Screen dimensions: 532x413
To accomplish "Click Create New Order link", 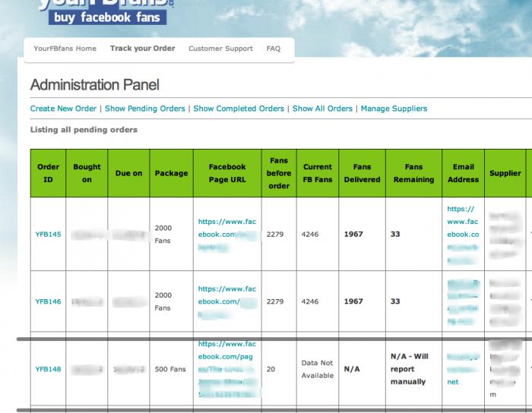I will tap(63, 109).
